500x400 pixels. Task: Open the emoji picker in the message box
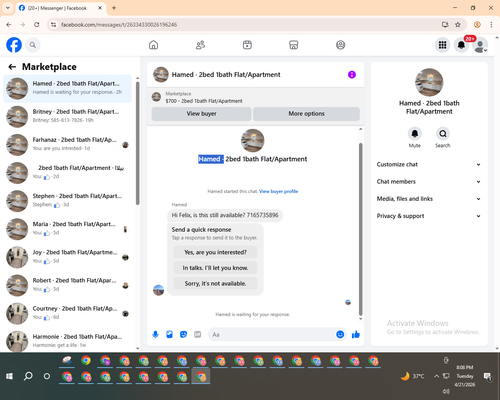coord(340,334)
